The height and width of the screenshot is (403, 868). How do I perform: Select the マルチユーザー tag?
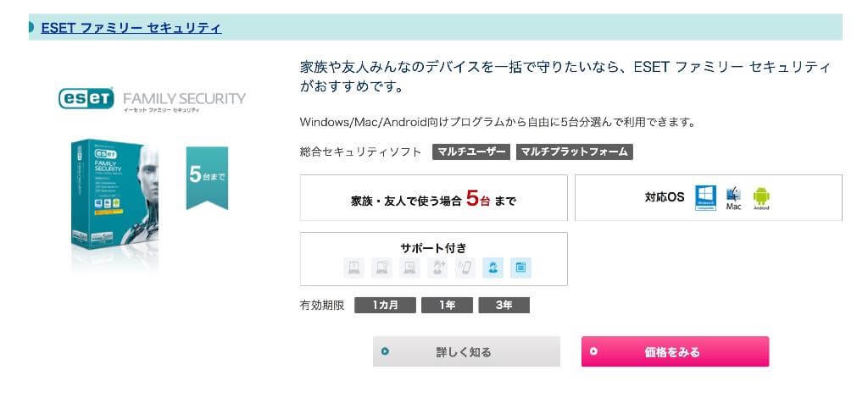click(471, 152)
